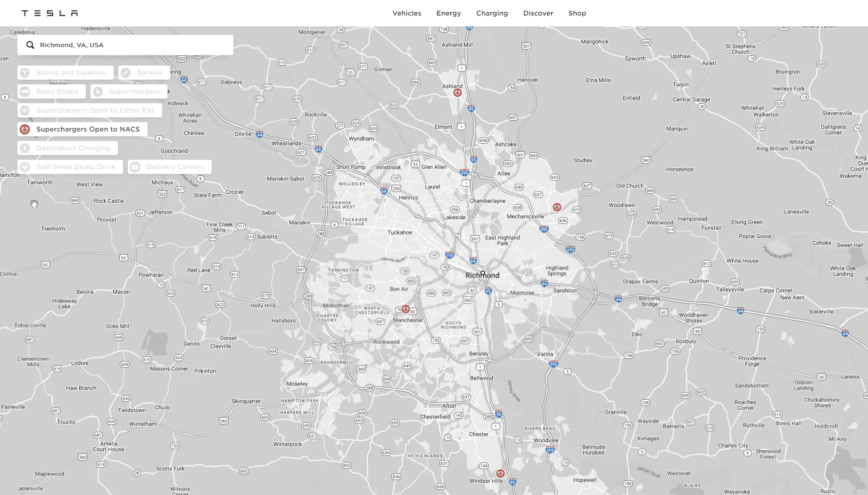Click the Lakeside map label

coord(455,217)
